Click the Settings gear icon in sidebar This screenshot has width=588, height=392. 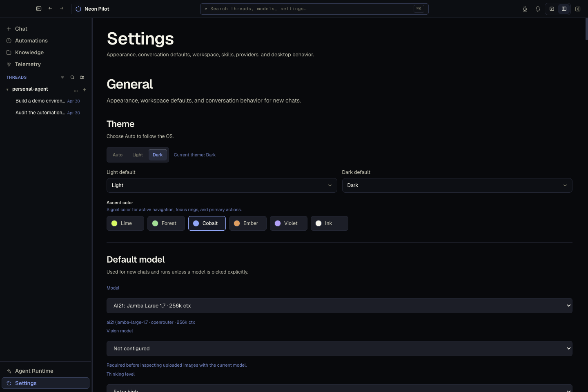point(9,383)
